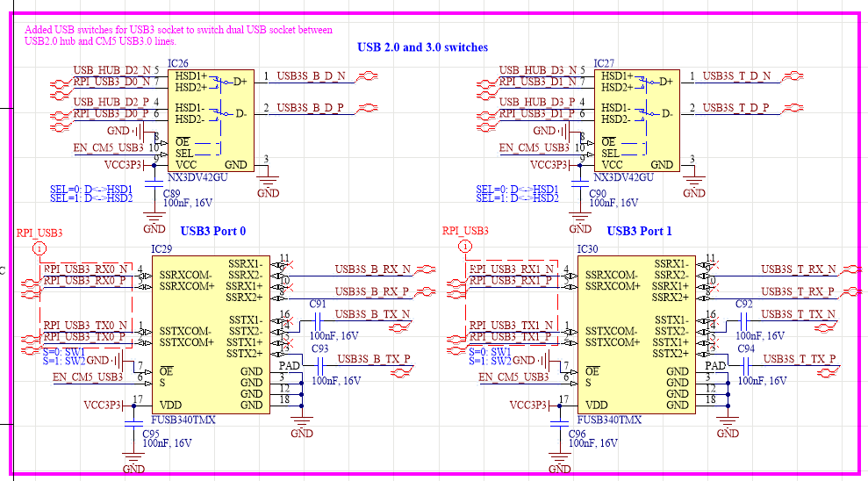Select the IC26 NX3DV42GU component body
Viewport: 868px width, 481px height.
tap(213, 120)
